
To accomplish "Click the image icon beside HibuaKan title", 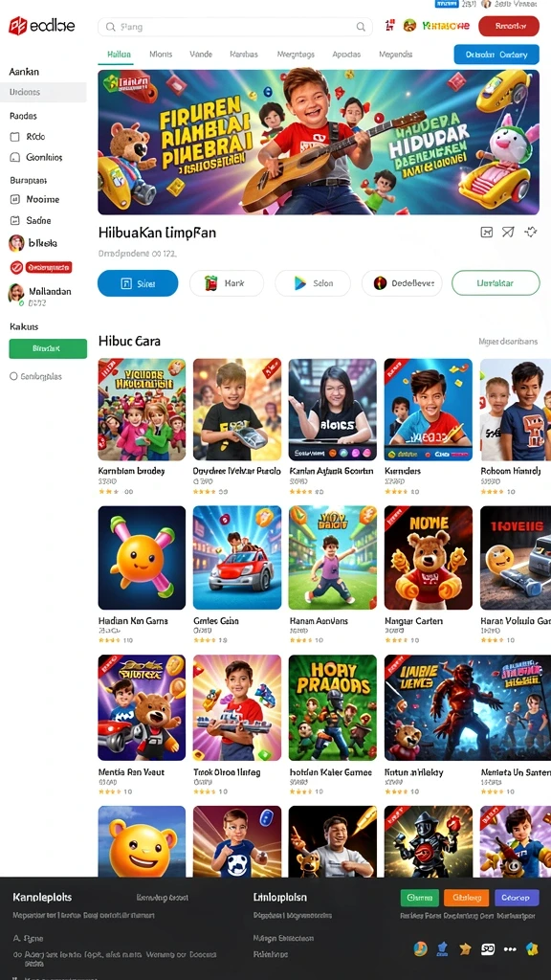I will [x=487, y=233].
